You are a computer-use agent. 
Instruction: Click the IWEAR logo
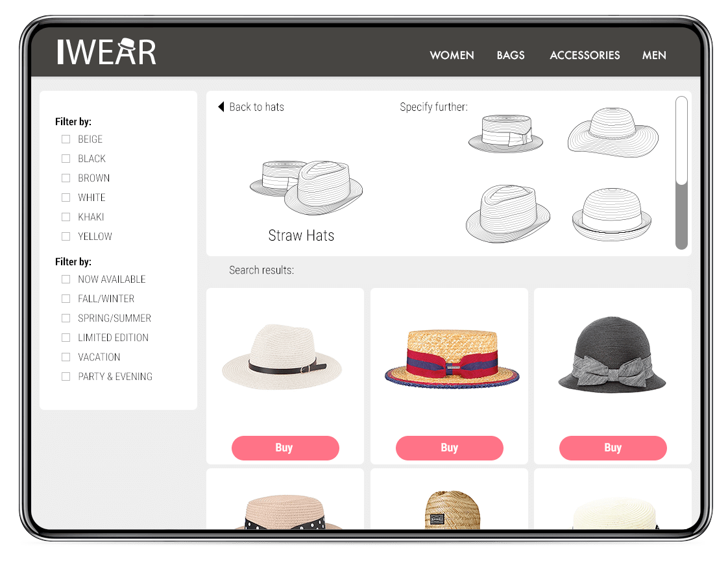(106, 52)
